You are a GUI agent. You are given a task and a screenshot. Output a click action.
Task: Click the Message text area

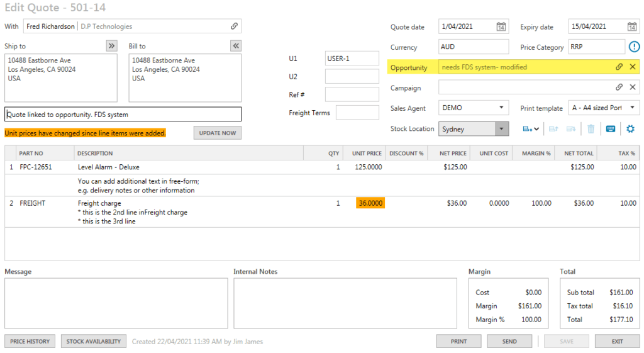tap(116, 303)
